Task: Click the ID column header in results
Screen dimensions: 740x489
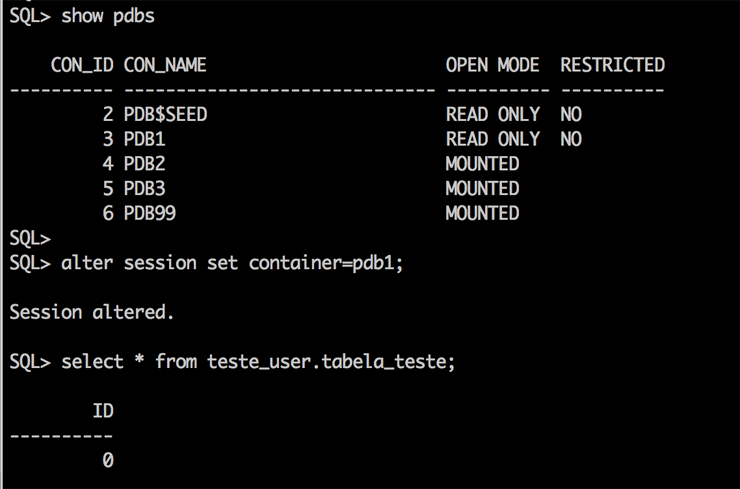Action: point(102,411)
